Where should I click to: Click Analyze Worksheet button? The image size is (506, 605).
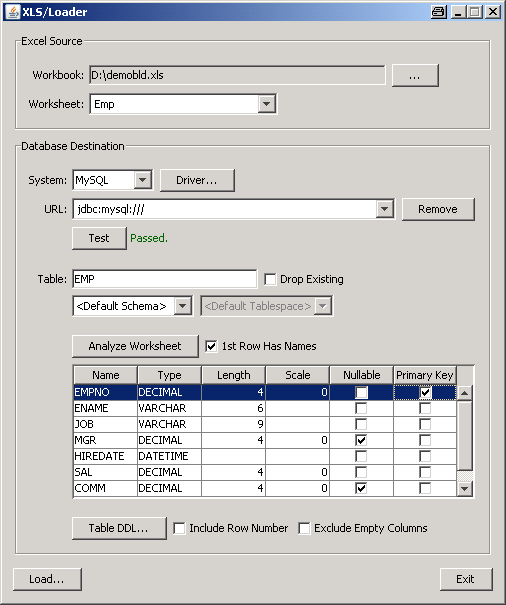135,346
